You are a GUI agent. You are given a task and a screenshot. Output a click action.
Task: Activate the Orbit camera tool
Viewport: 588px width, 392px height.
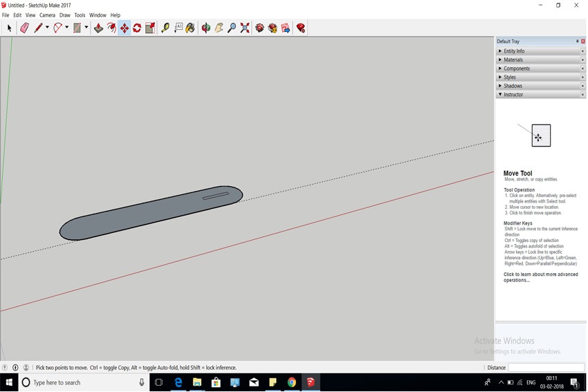tap(205, 28)
